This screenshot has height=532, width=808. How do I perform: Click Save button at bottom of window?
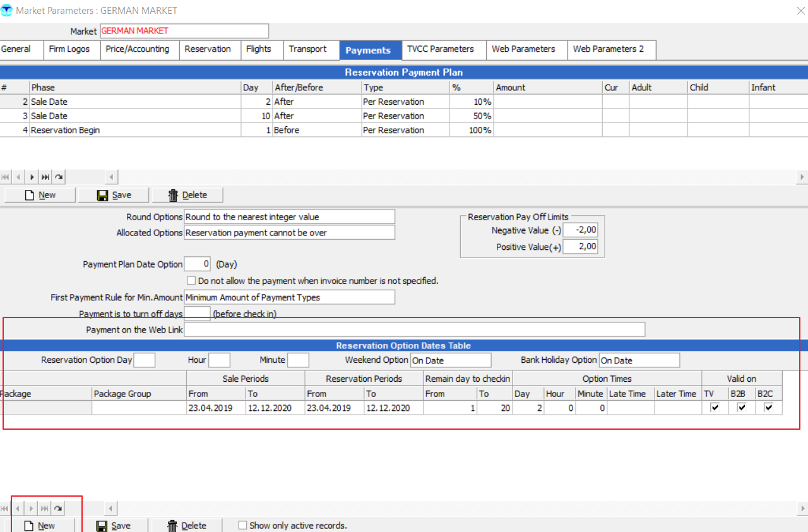coord(114,526)
